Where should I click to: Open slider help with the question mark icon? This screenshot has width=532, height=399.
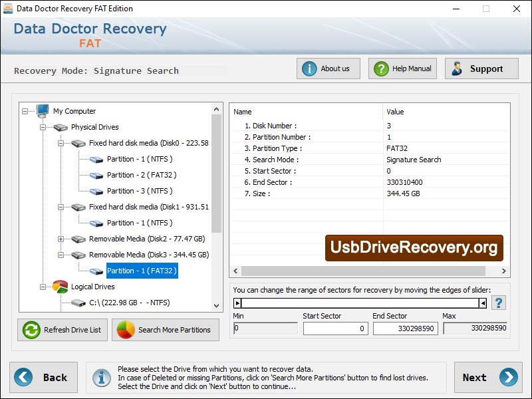498,304
